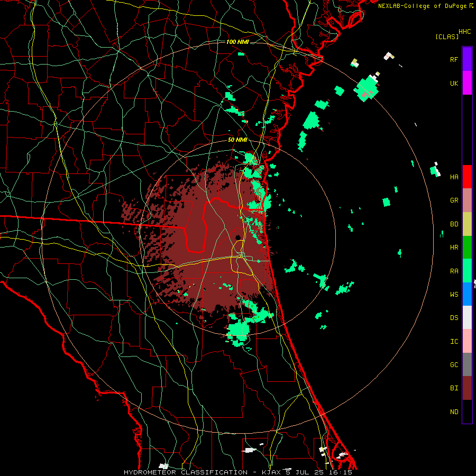476x476 pixels.
Task: Click the RA legend label
Action: click(454, 271)
